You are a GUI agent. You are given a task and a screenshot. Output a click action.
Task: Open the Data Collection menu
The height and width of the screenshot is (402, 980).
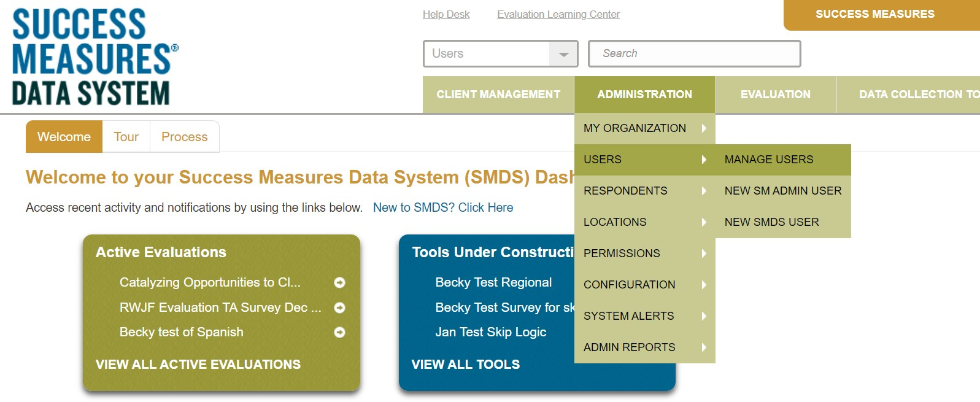point(908,95)
